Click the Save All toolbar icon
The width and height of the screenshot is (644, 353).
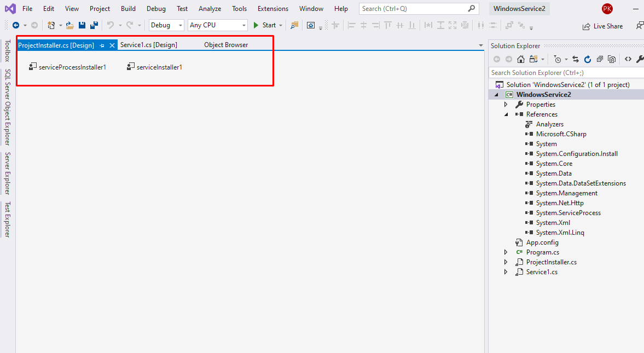click(x=94, y=25)
